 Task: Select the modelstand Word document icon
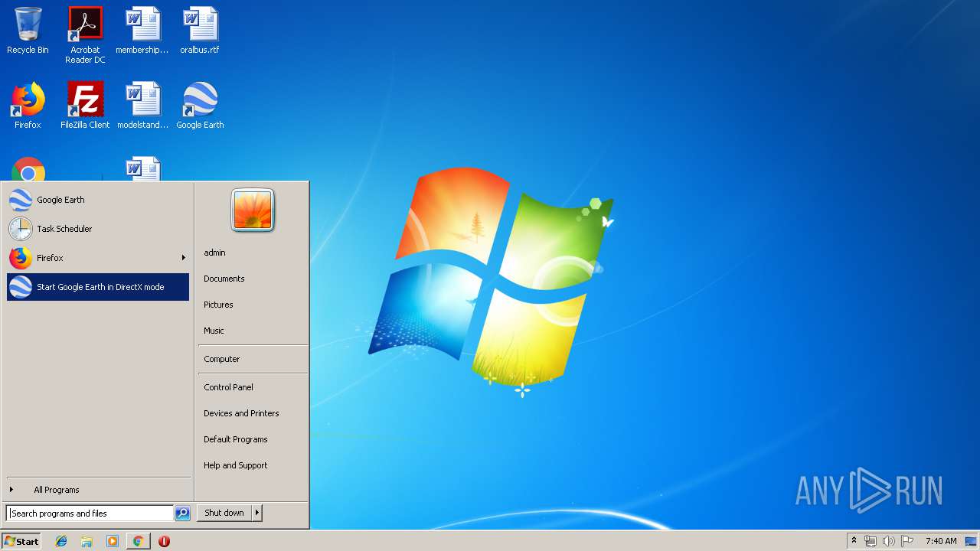tap(142, 106)
